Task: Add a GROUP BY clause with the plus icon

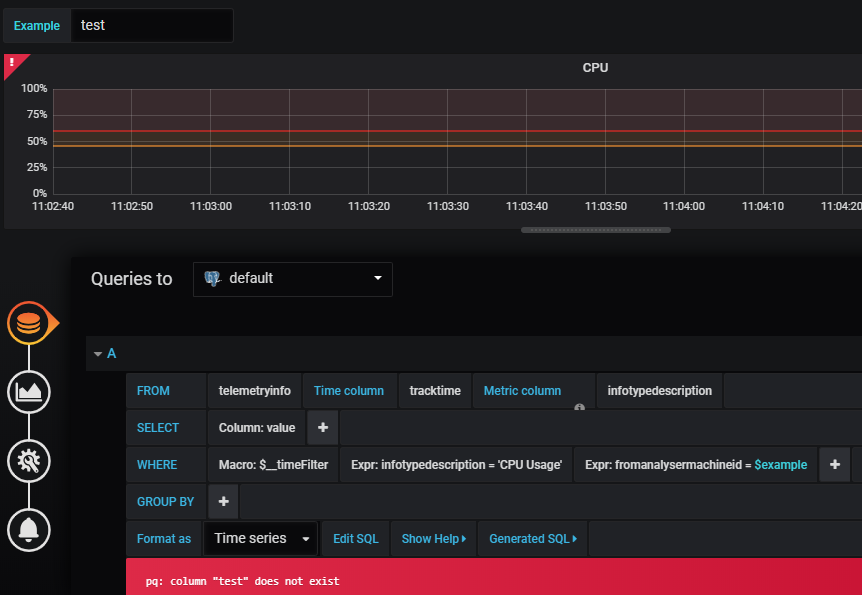Action: [x=222, y=501]
